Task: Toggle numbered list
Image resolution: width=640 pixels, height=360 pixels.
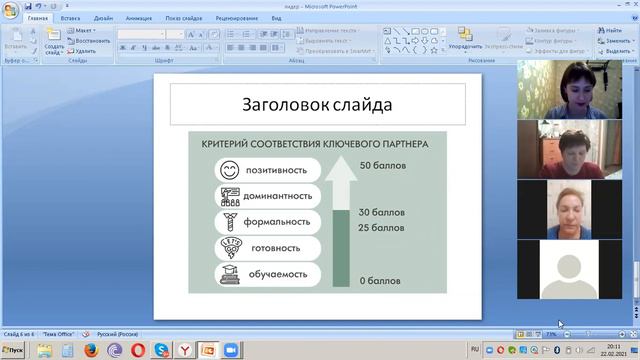Action: tap(247, 34)
